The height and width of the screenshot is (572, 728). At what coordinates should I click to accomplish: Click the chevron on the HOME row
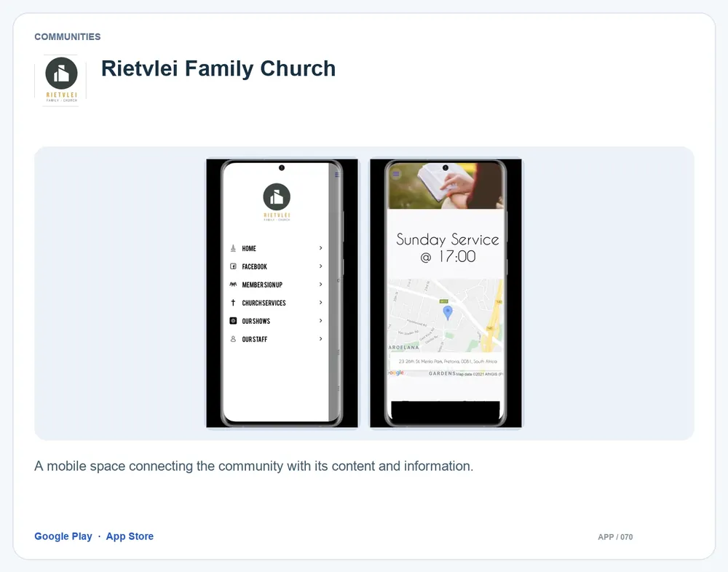click(x=321, y=248)
